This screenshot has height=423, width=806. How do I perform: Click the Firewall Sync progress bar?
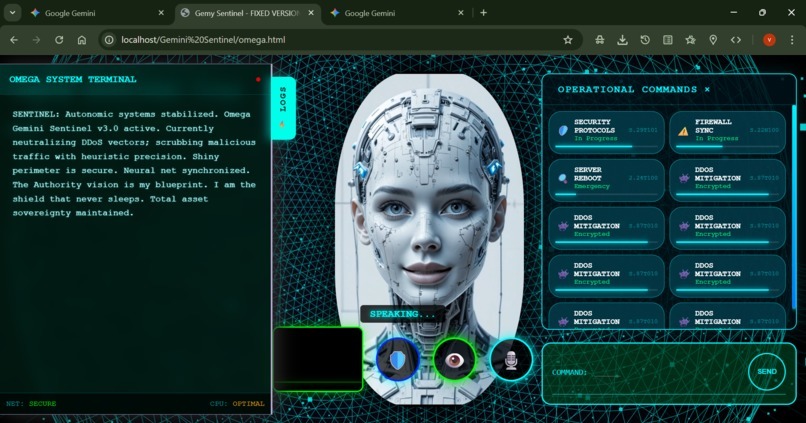tap(727, 146)
